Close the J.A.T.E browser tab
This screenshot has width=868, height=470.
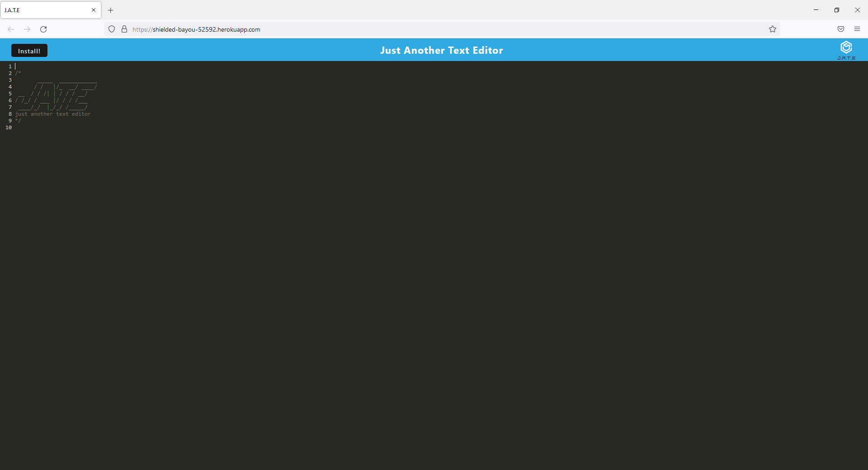(x=93, y=10)
